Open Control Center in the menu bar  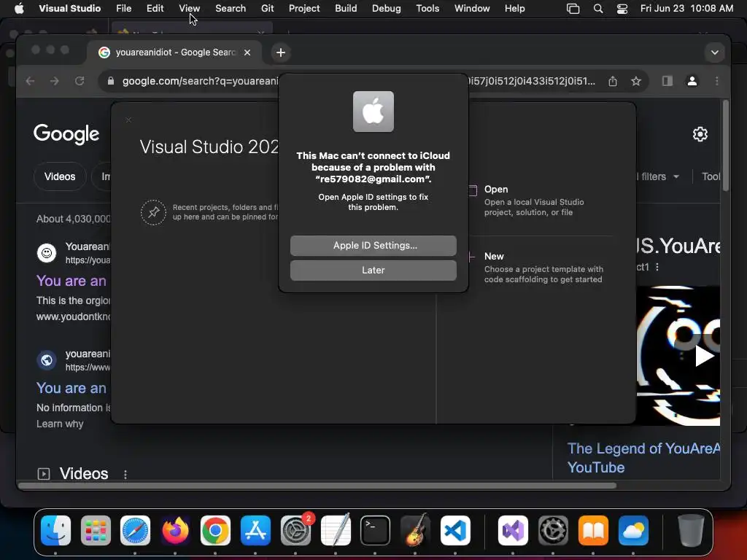(x=622, y=8)
